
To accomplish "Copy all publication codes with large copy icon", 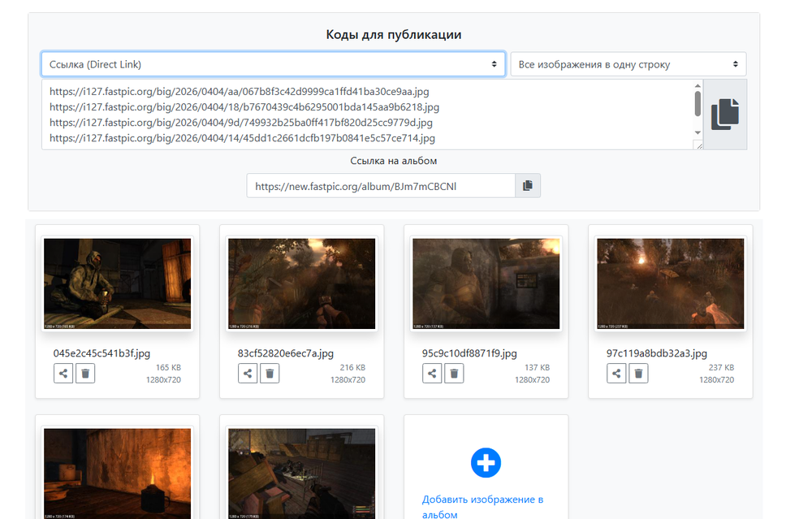I will [x=725, y=115].
